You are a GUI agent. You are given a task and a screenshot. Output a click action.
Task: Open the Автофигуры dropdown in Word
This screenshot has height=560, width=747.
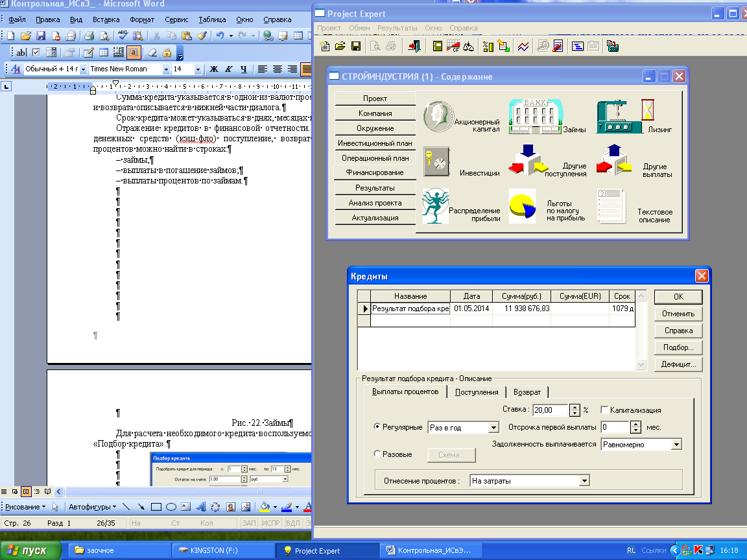92,507
